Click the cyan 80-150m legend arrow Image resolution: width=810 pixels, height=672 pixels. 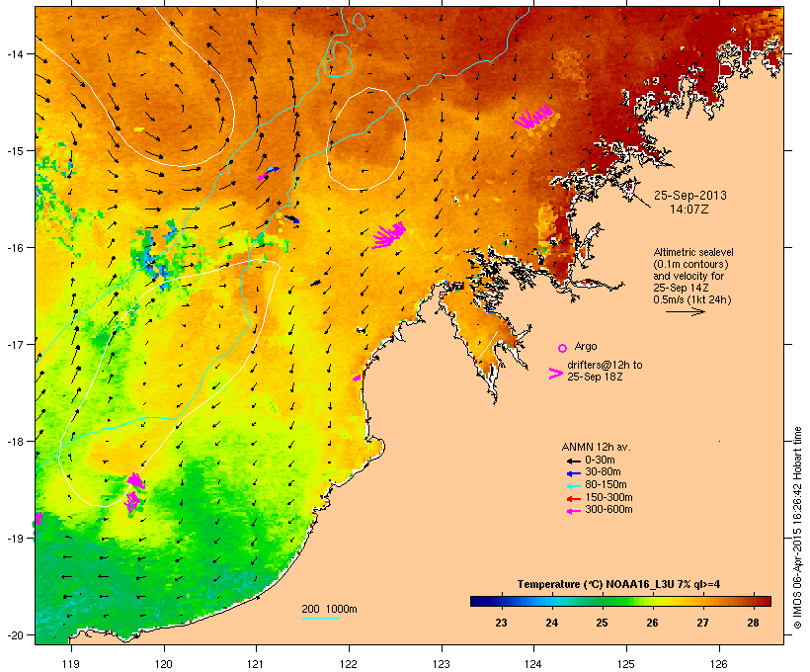tap(573, 486)
